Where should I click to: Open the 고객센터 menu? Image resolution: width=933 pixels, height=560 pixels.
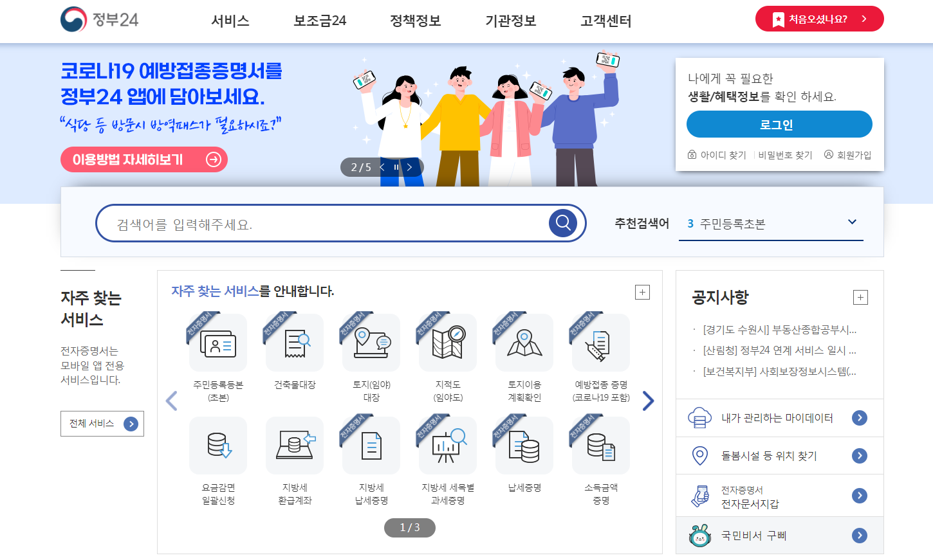click(x=605, y=21)
